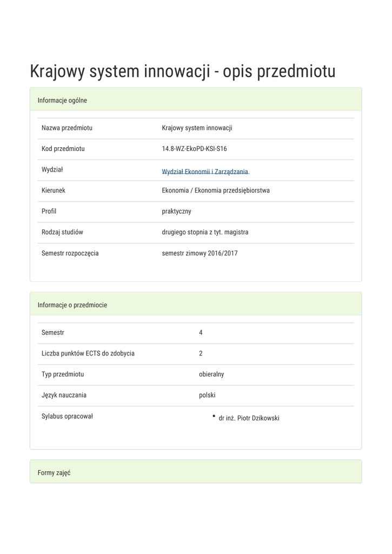Click the polski language value
This screenshot has width=392, height=554.
pyautogui.click(x=207, y=395)
